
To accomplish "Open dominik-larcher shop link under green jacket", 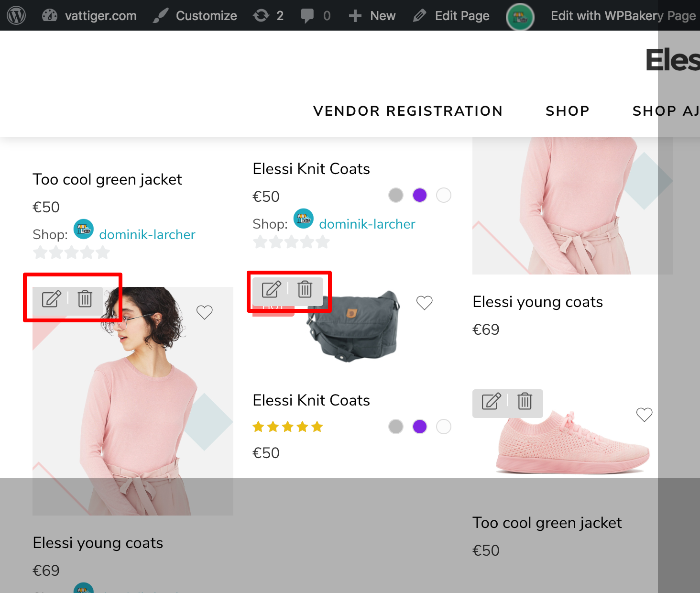I will coord(147,234).
